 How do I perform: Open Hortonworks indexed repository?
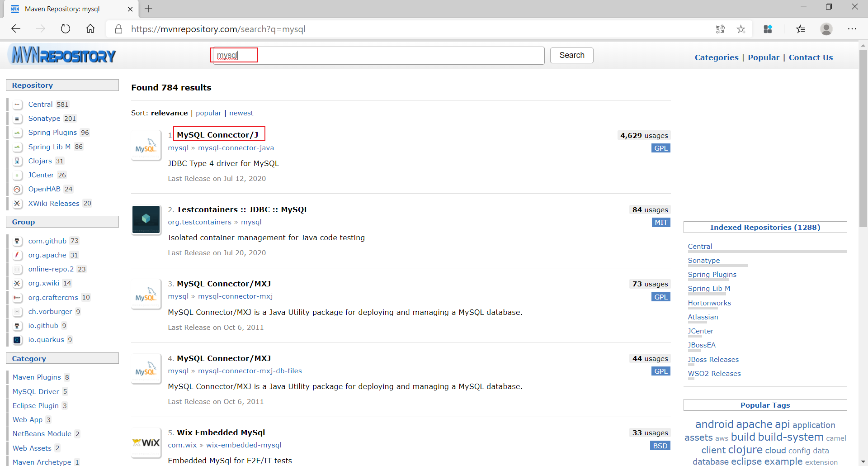tap(709, 303)
